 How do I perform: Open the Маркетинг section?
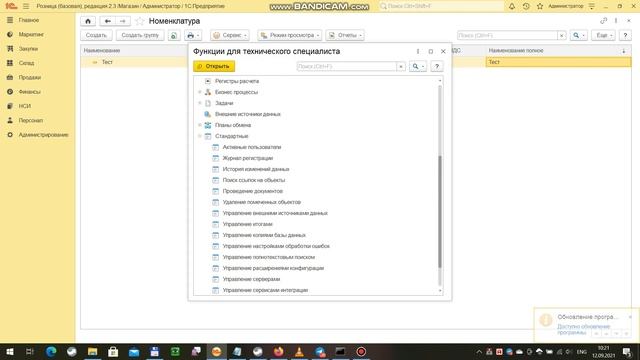[x=31, y=34]
